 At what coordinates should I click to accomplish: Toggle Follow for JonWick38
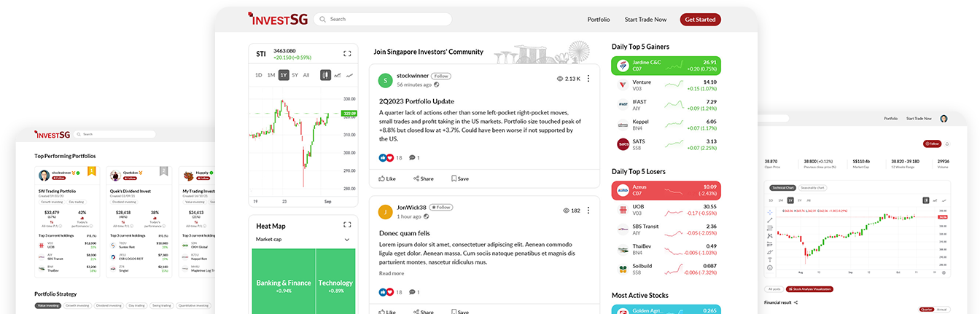tap(440, 207)
